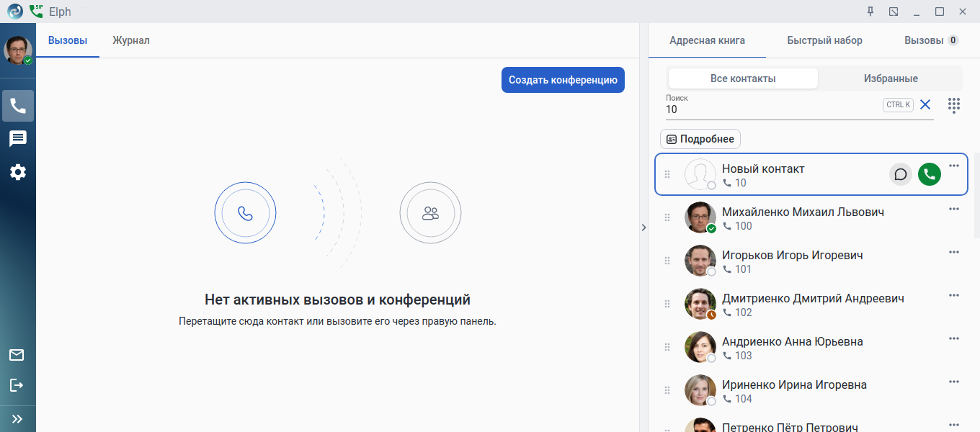
Task: Open more options for Ириненко Ирина Игоревна
Action: pos(954,382)
